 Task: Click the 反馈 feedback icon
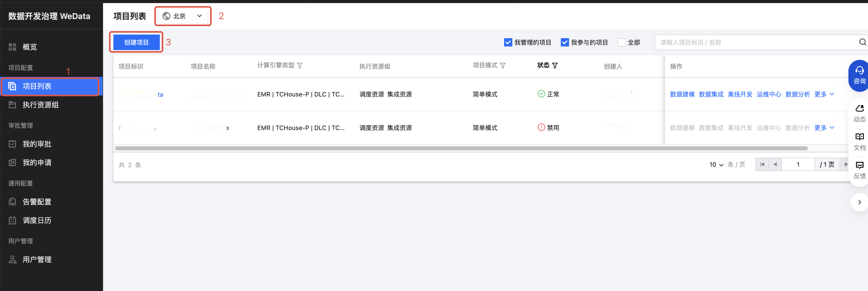pos(859,165)
